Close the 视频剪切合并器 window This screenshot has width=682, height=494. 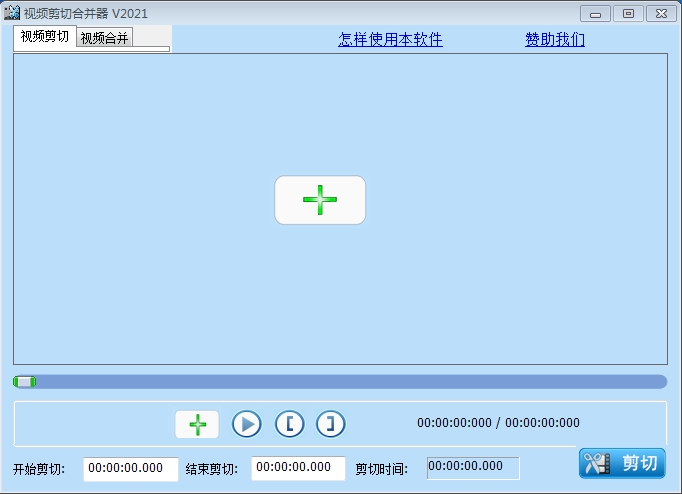[660, 13]
